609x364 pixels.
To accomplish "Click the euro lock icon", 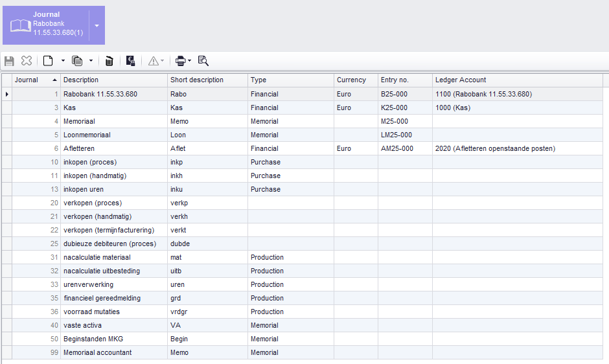I will 130,61.
